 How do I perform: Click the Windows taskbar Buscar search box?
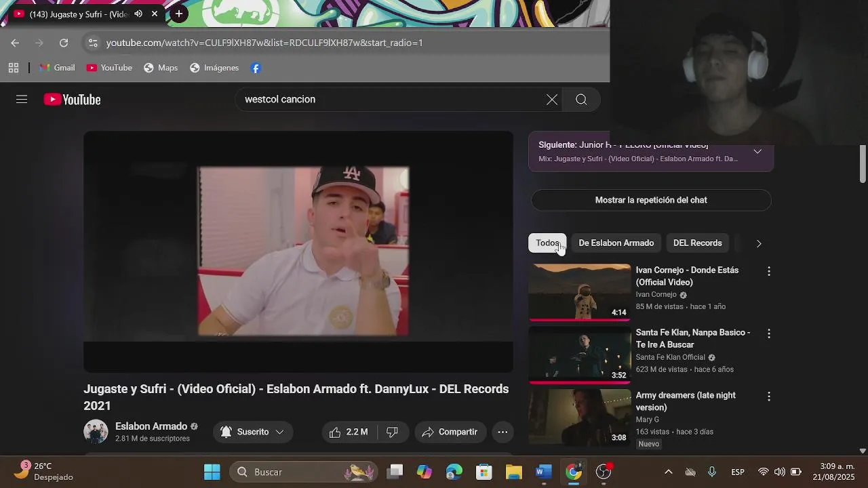point(304,472)
